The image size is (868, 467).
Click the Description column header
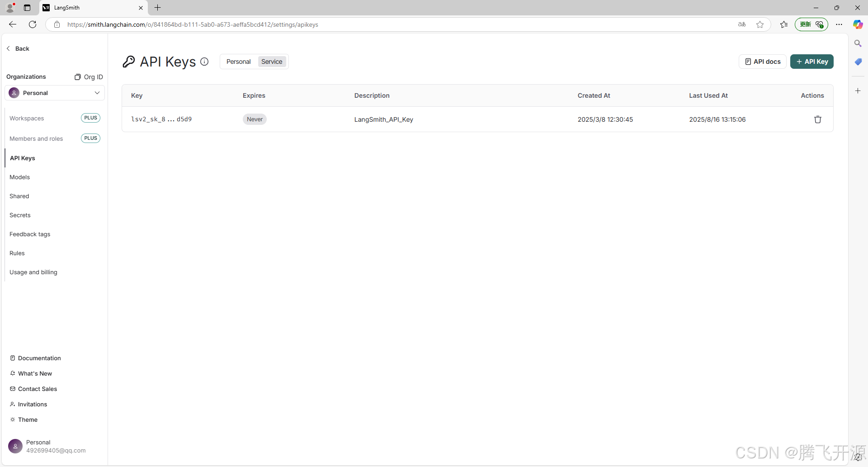click(x=372, y=95)
